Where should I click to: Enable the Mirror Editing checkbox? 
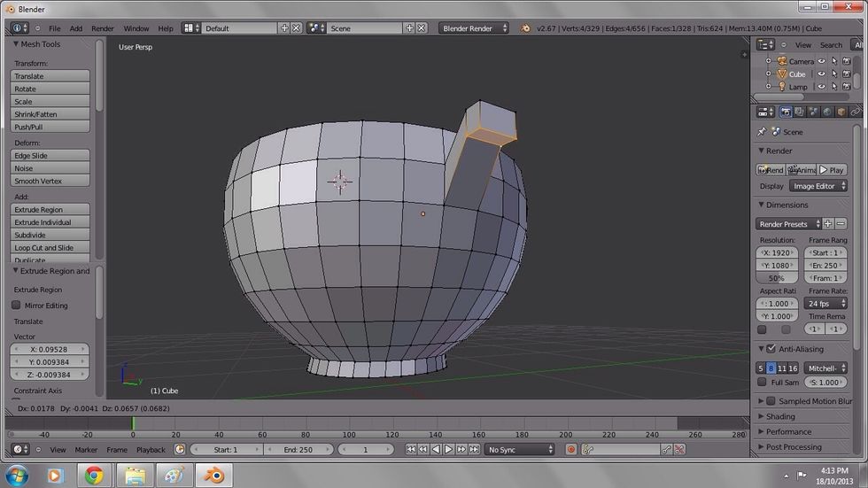pyautogui.click(x=17, y=306)
